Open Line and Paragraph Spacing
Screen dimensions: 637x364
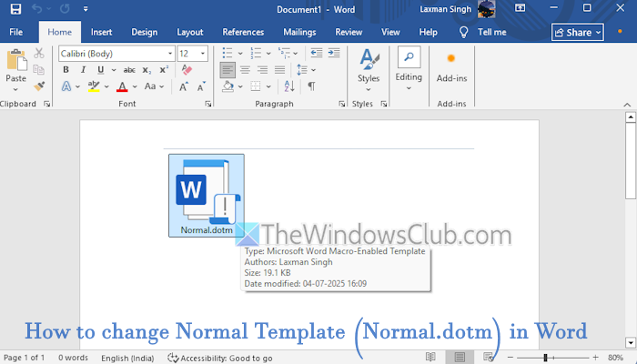tap(302, 70)
